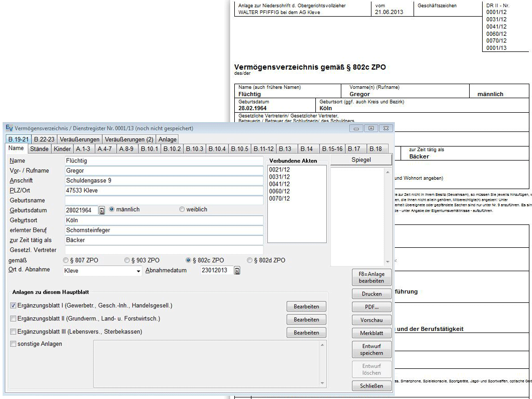The width and height of the screenshot is (532, 399).
Task: Select the männlich radio button
Action: point(112,209)
